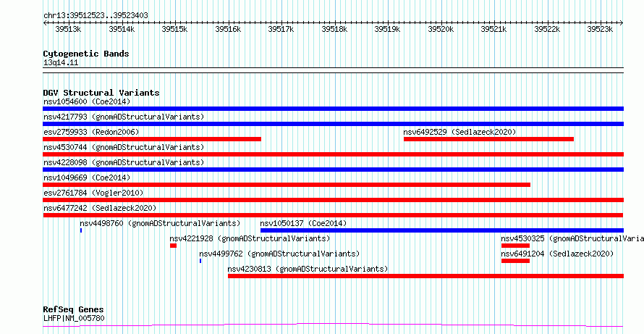Viewport: 644px width, 334px height.
Task: Open the nsv4498760 label link
Action: pyautogui.click(x=160, y=223)
